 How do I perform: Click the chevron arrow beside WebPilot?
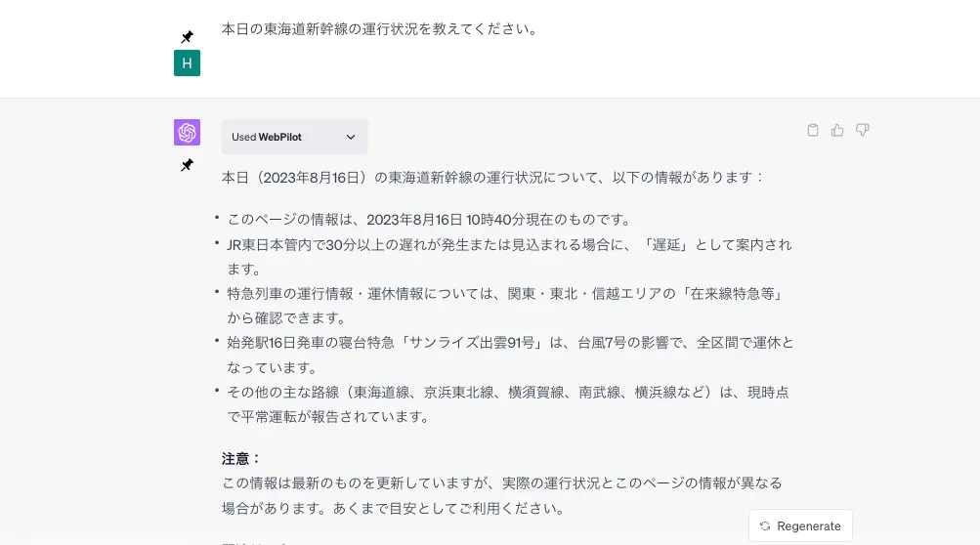(351, 137)
